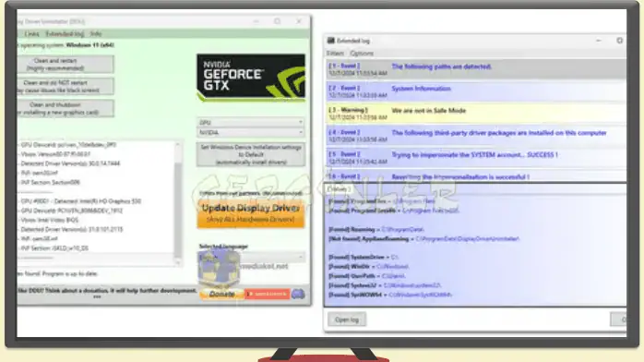644x362 pixels.
Task: Click the '[Not found] AppBaseRoaming' details line
Action: (423, 239)
